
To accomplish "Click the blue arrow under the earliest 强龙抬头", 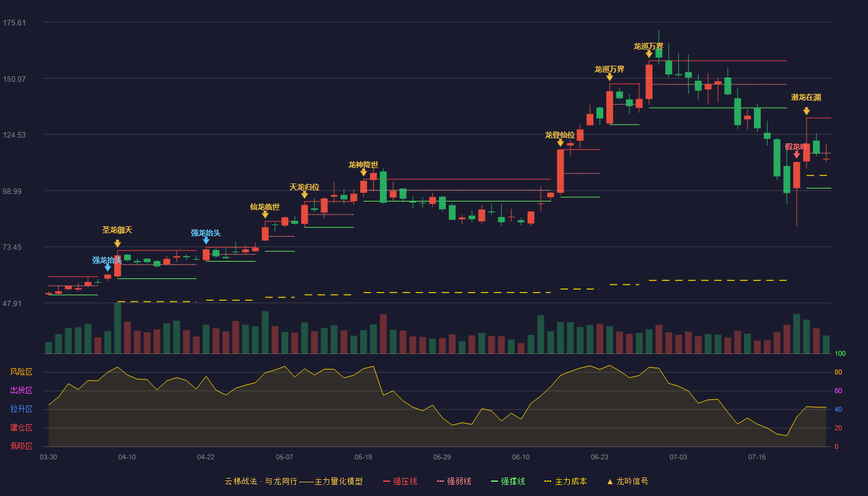I will [x=107, y=268].
